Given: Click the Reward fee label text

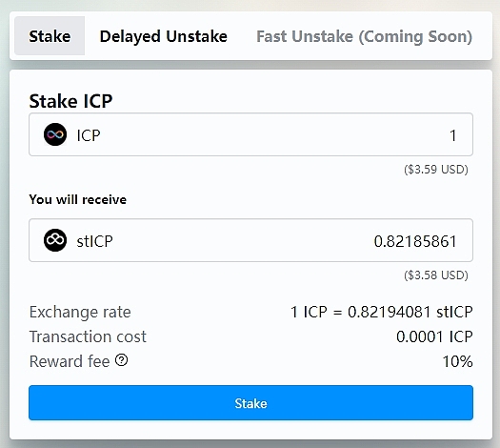Looking at the screenshot, I should click(70, 361).
